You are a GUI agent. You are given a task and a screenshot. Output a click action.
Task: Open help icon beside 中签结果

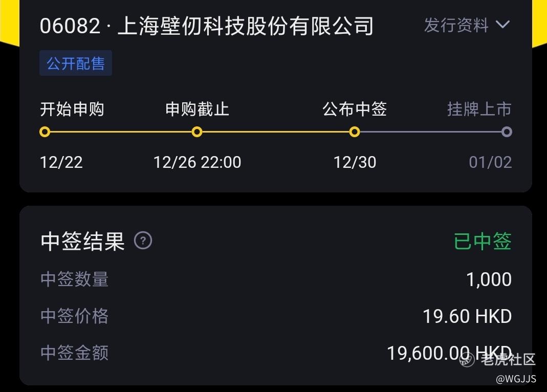point(143,241)
